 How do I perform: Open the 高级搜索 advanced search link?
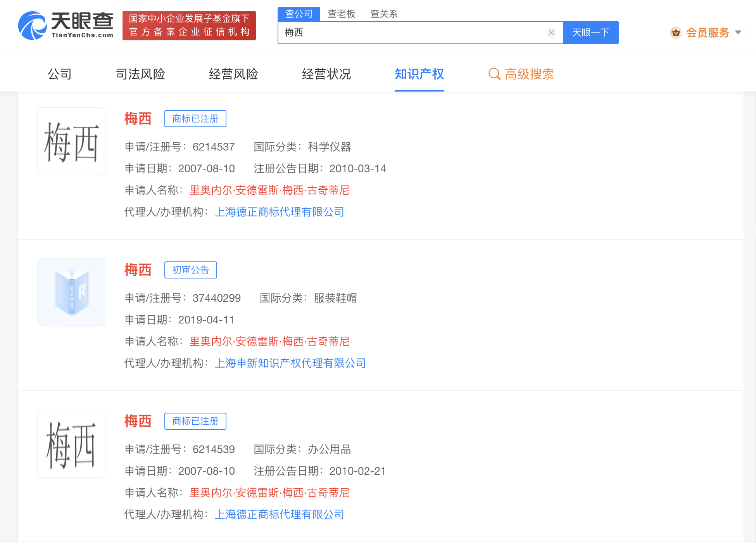click(530, 74)
